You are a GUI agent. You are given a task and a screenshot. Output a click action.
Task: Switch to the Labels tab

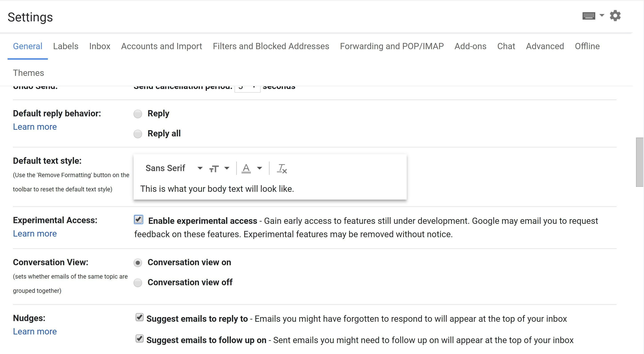(x=65, y=46)
